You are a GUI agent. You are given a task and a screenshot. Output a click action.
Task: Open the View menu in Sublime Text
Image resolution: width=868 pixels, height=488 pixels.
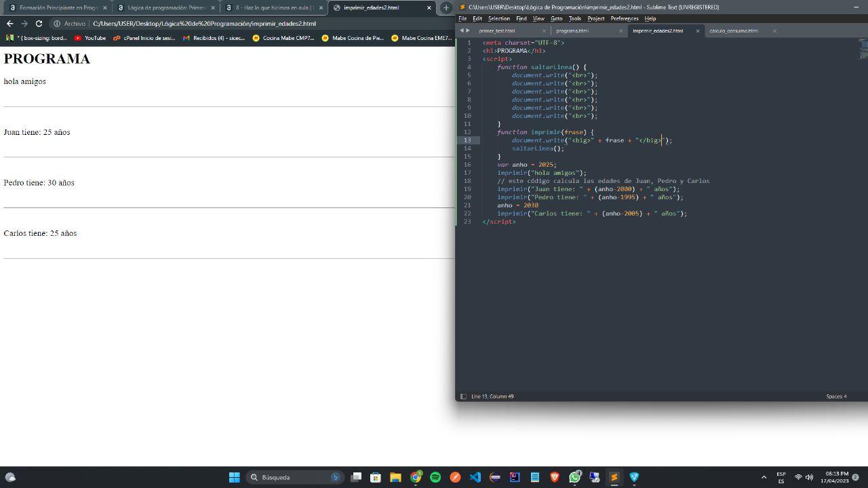(x=538, y=18)
